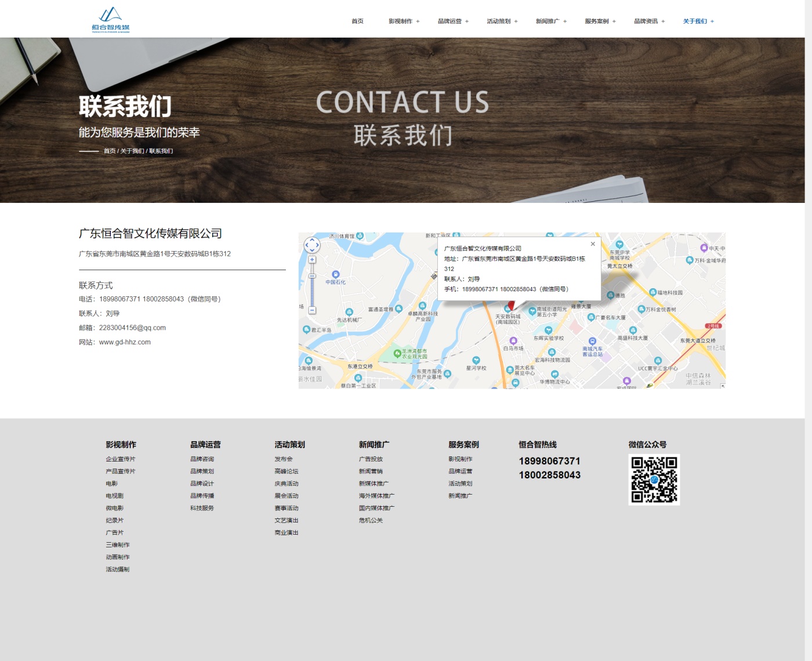The height and width of the screenshot is (661, 812).
Task: Zoom in the map with plus button
Action: [312, 260]
